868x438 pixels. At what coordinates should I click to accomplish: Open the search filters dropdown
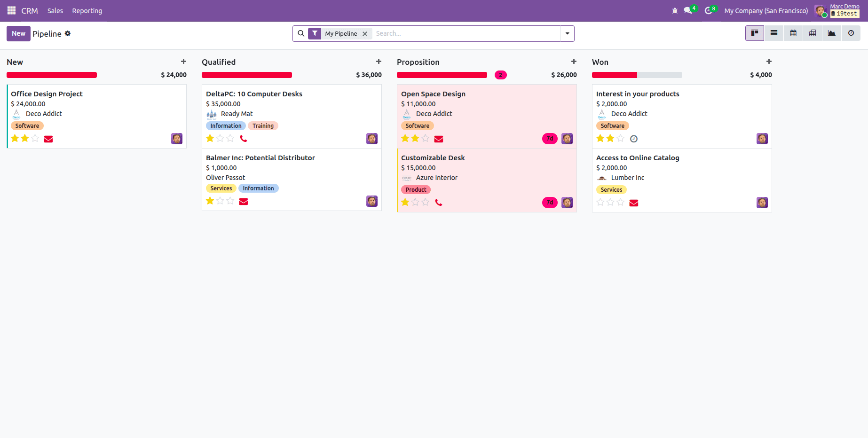pos(568,33)
